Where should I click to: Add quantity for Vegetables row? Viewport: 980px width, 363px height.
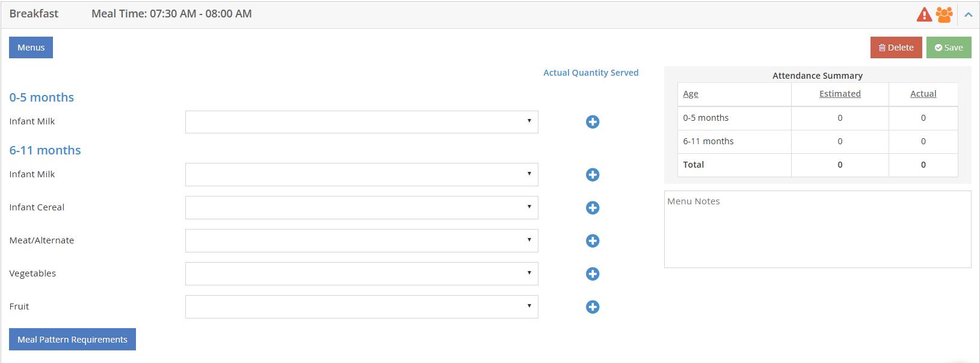click(x=593, y=274)
